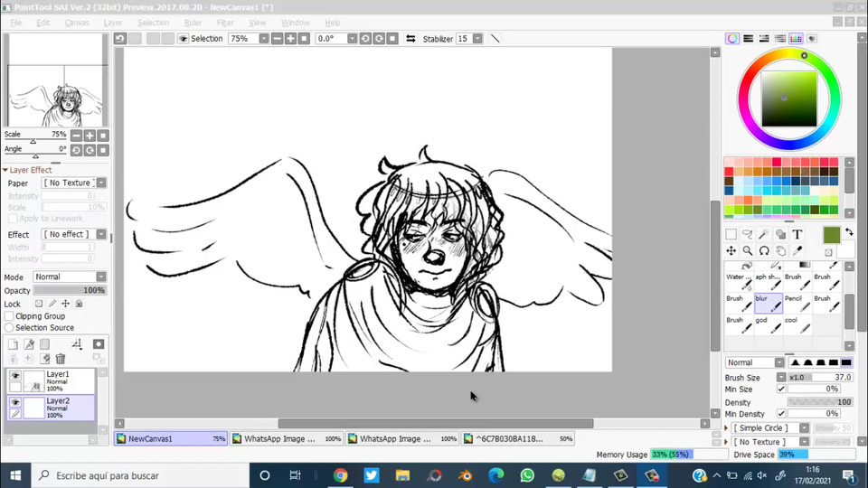The height and width of the screenshot is (488, 868).
Task: Open the Paper texture dropdown
Action: [100, 183]
